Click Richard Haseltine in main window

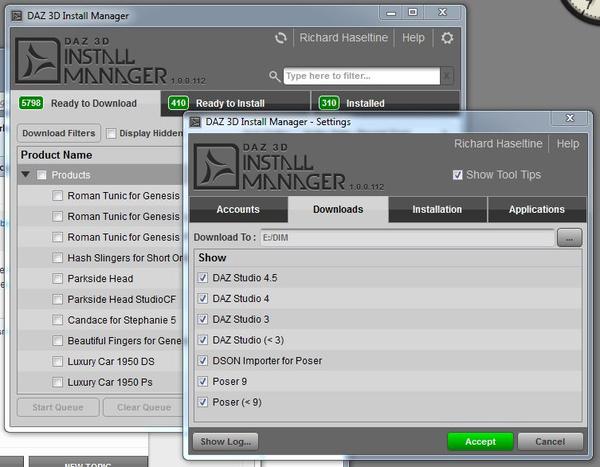click(x=343, y=38)
